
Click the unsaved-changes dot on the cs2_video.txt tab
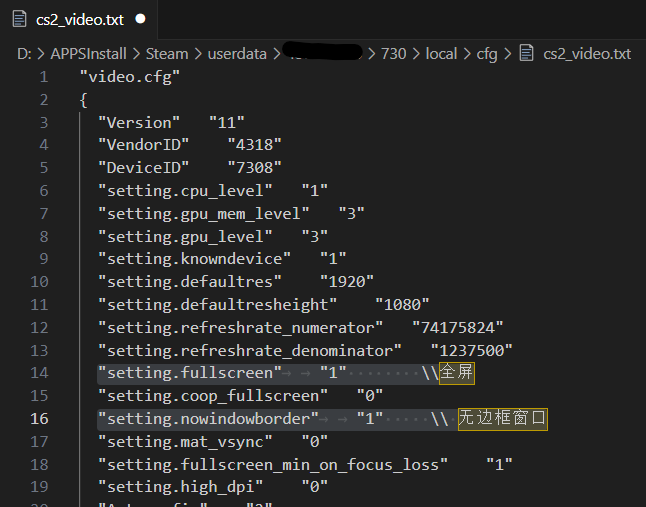pyautogui.click(x=140, y=18)
